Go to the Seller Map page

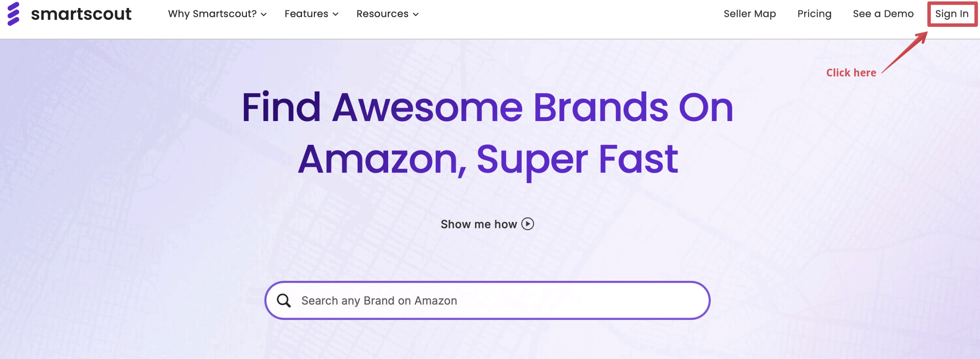point(750,14)
